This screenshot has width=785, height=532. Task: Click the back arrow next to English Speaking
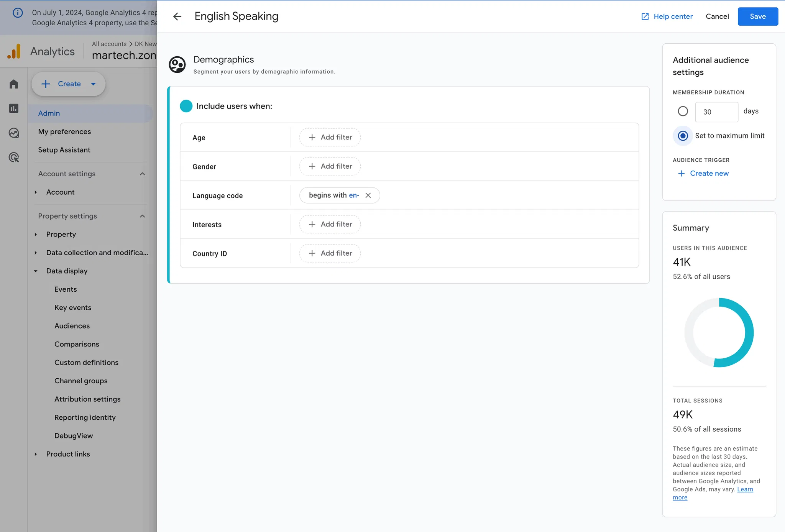click(177, 16)
